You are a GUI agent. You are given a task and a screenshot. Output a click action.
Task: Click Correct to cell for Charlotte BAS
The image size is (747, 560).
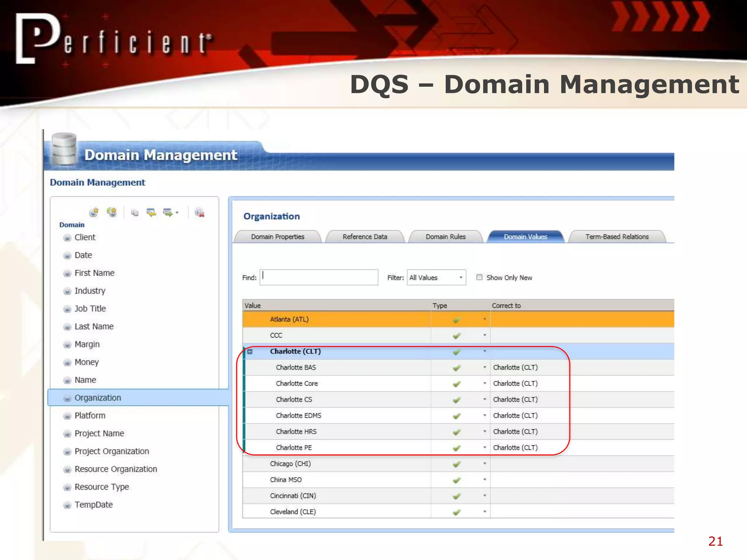click(582, 367)
